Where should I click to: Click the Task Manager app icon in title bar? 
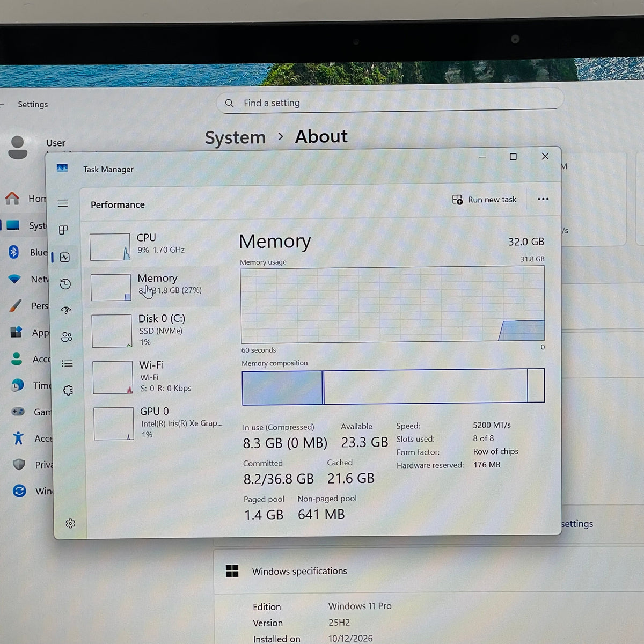click(62, 168)
